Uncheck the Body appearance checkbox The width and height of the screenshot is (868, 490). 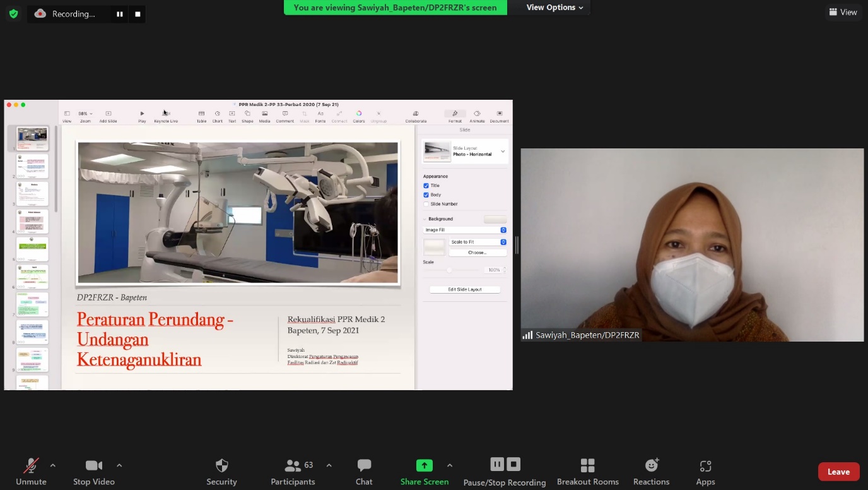(426, 195)
